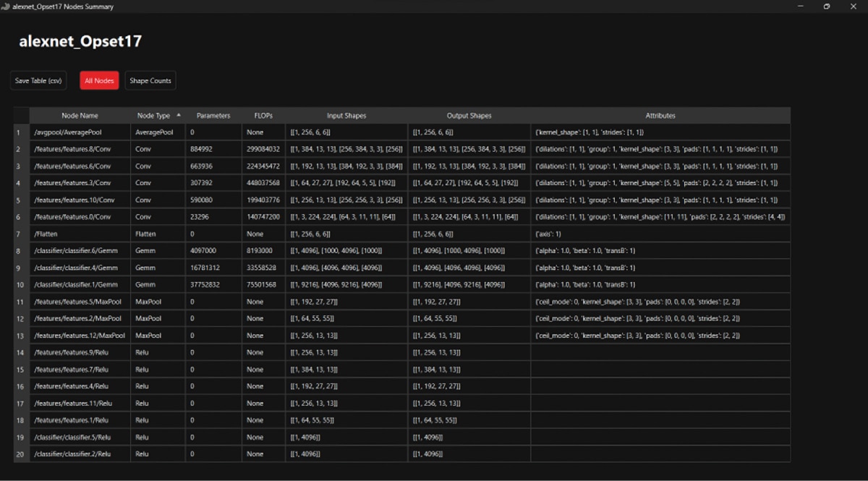868x481 pixels.
Task: Select the /features/features.5/MaxPool cell
Action: [x=80, y=302]
